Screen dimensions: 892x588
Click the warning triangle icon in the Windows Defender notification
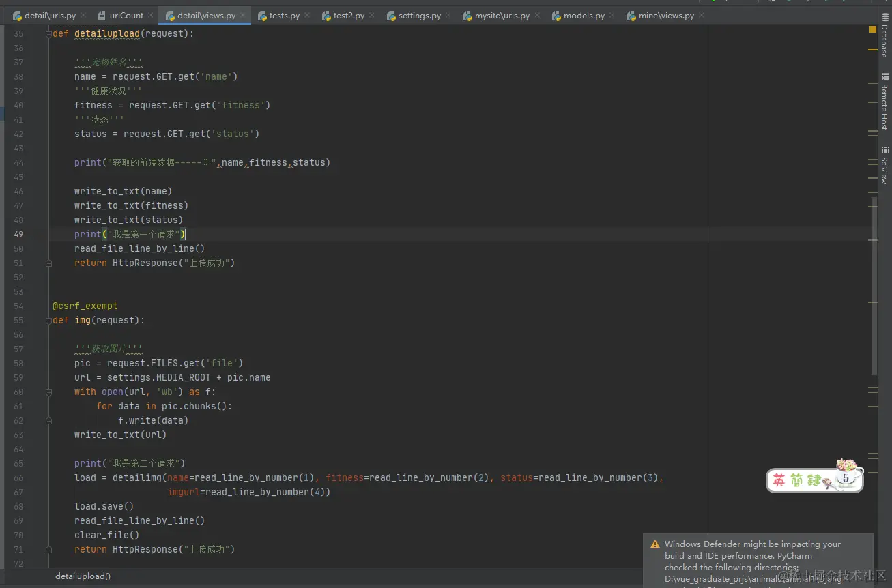coord(655,544)
